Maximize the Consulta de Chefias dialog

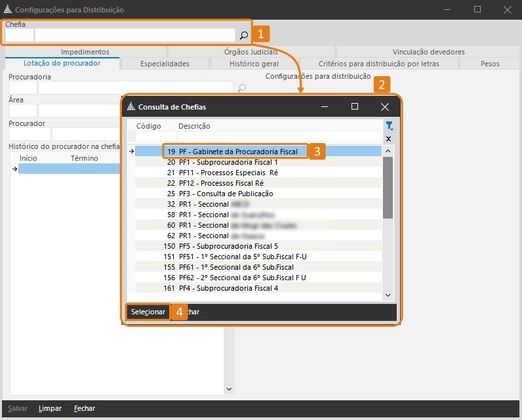355,106
